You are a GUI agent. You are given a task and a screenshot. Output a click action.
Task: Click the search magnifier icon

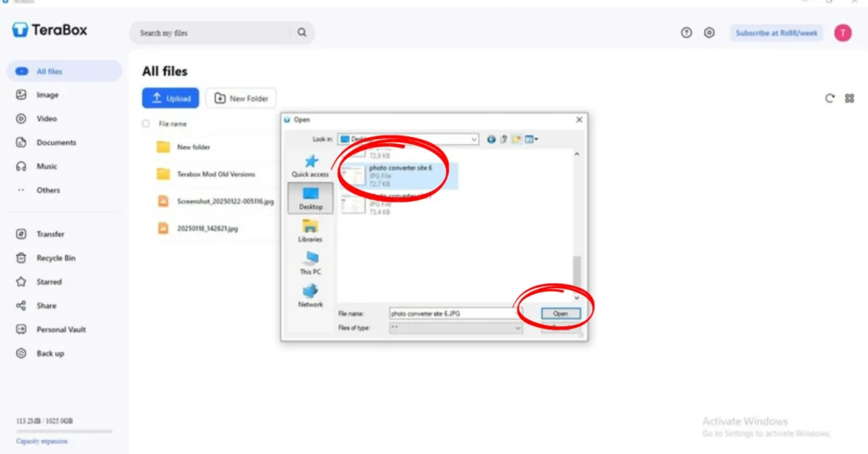click(302, 33)
